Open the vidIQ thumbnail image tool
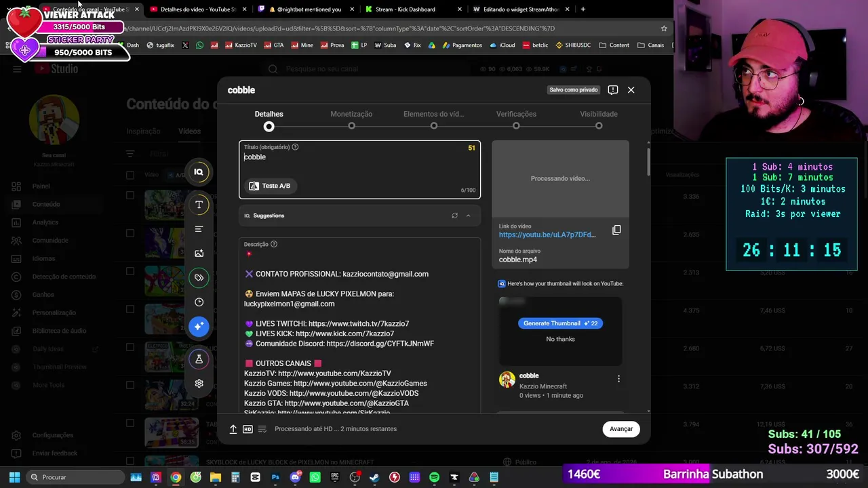Image resolution: width=868 pixels, height=488 pixels. [199, 253]
